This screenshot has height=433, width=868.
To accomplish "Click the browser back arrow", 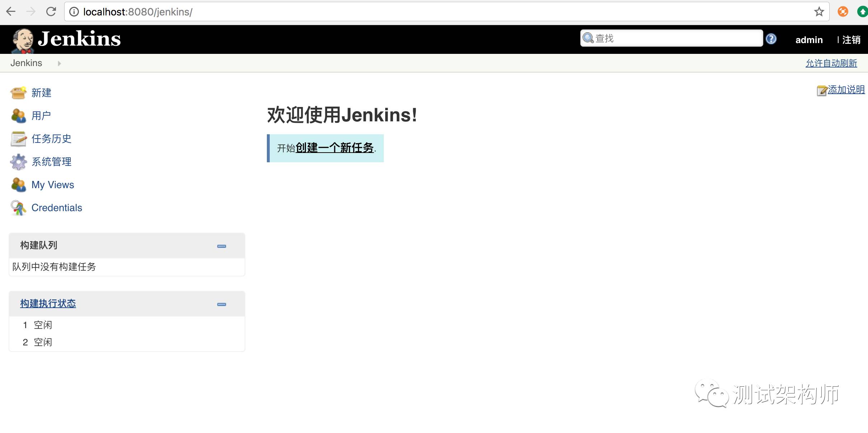I will coord(11,12).
